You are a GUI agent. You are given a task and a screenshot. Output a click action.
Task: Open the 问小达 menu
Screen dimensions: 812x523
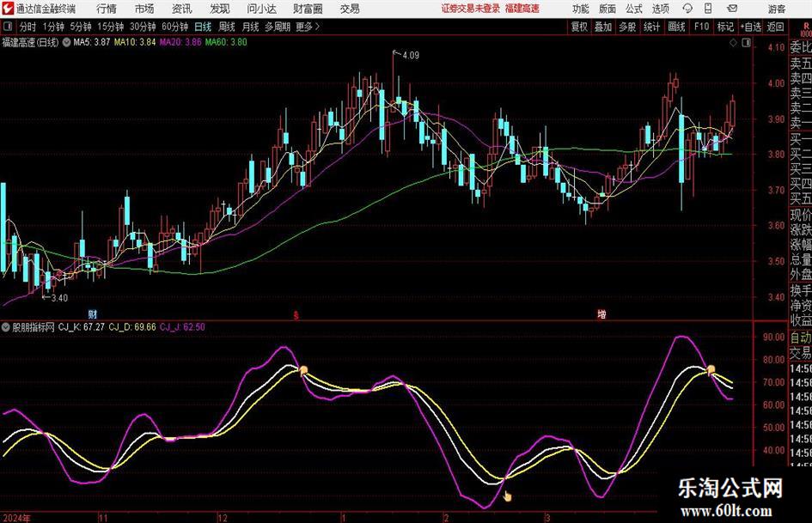point(261,9)
